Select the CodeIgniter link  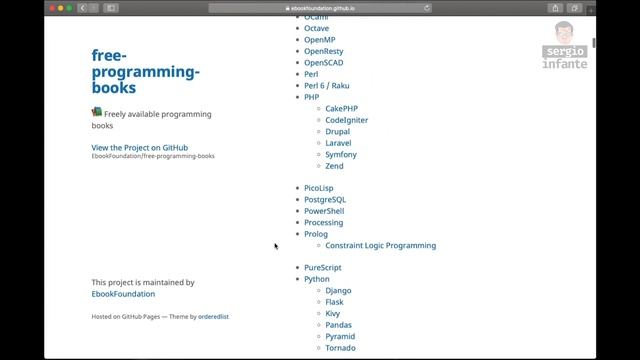coord(347,120)
